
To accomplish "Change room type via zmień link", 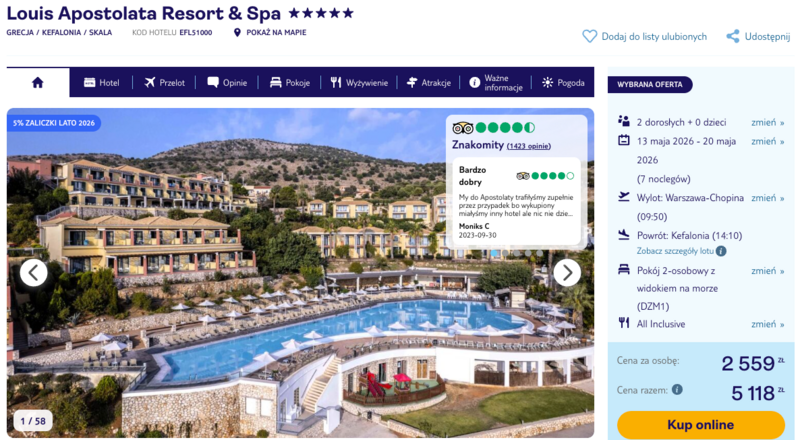I will (x=767, y=271).
